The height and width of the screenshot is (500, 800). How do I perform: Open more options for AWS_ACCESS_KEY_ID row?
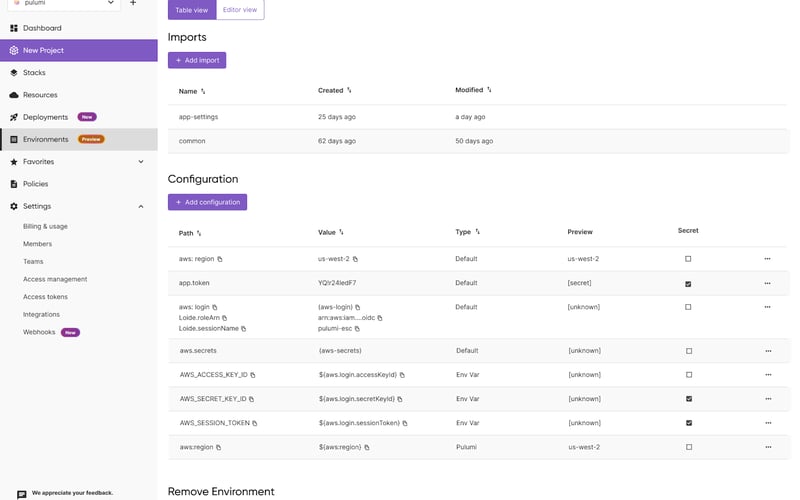[768, 374]
